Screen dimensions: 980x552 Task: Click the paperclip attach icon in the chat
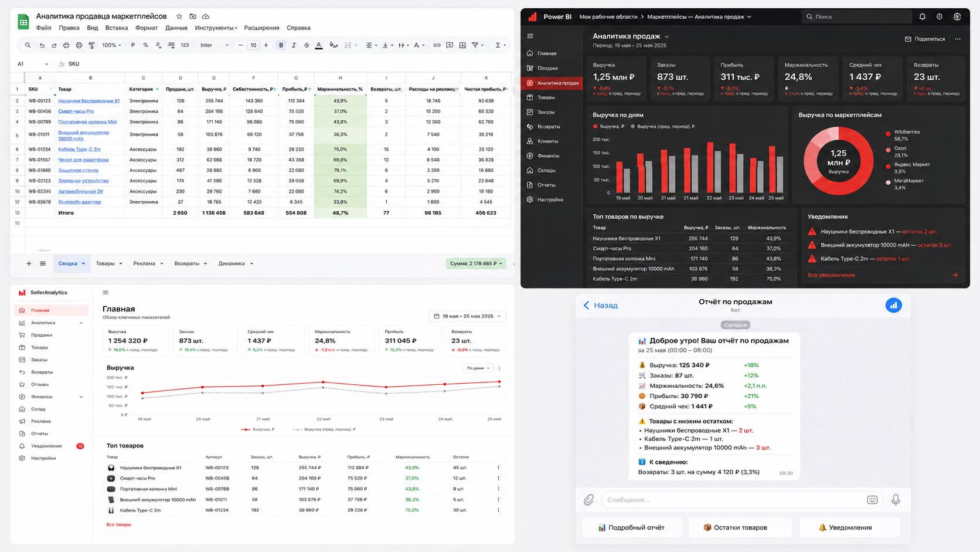point(588,500)
